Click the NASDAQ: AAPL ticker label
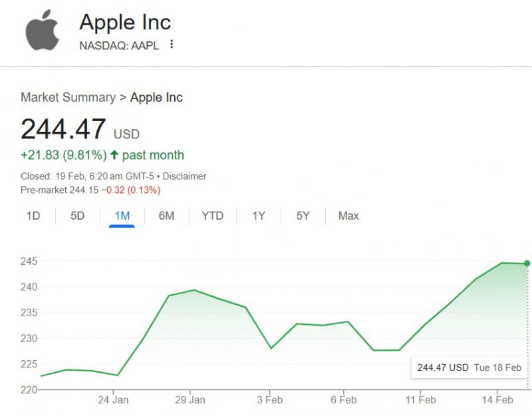 point(120,44)
